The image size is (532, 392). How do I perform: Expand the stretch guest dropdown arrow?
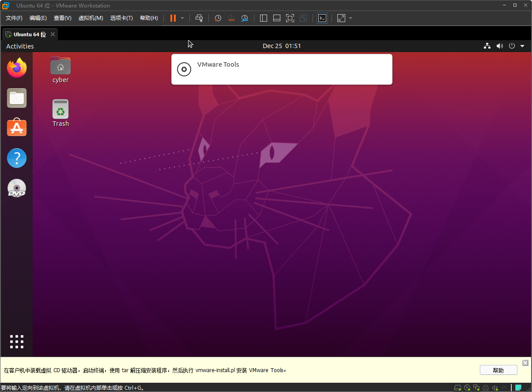(x=351, y=18)
